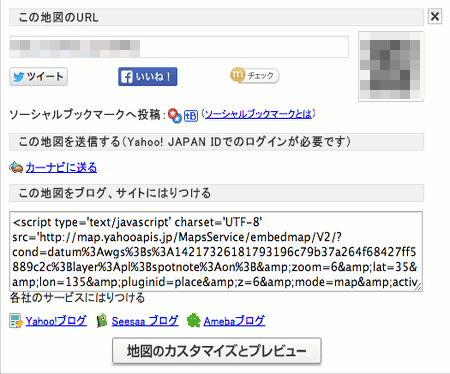Click the car navigation icon
This screenshot has height=374, width=450.
click(x=16, y=167)
